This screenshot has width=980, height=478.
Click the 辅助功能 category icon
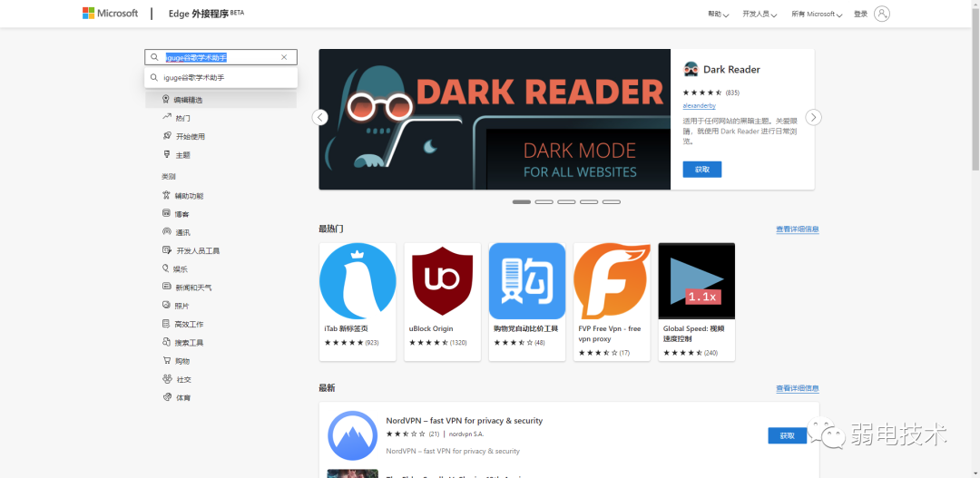click(166, 195)
